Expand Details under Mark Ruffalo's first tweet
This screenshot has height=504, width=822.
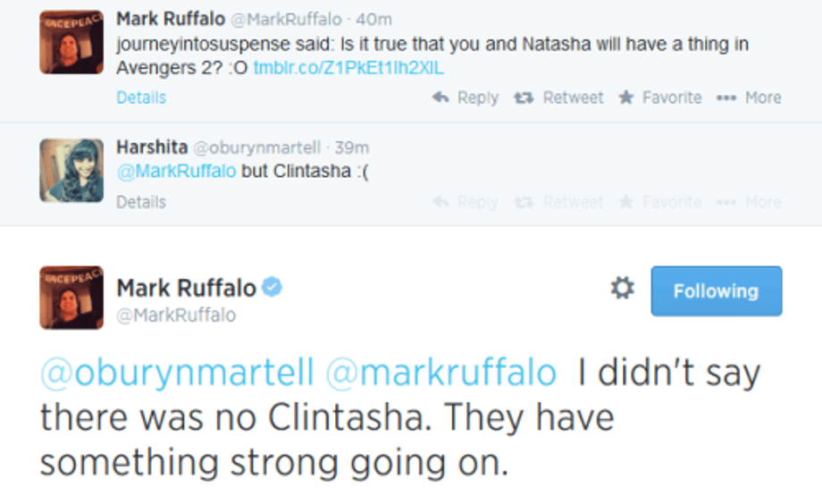coord(141,97)
